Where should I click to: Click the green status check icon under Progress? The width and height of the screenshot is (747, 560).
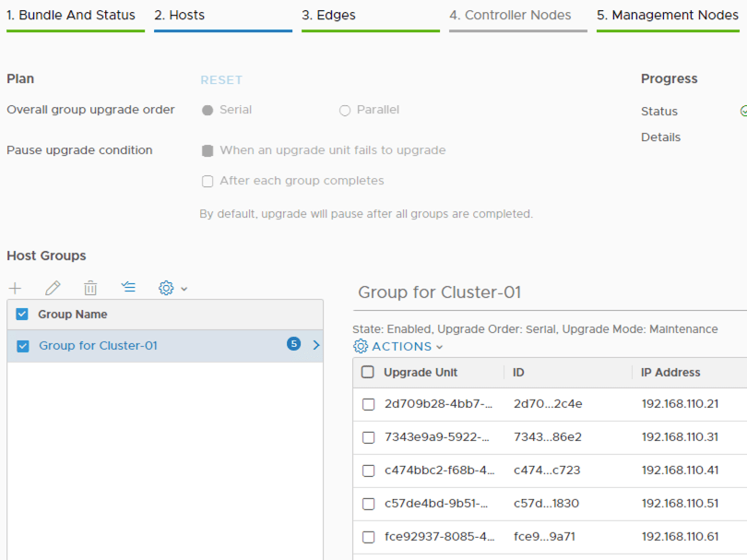coord(742,111)
